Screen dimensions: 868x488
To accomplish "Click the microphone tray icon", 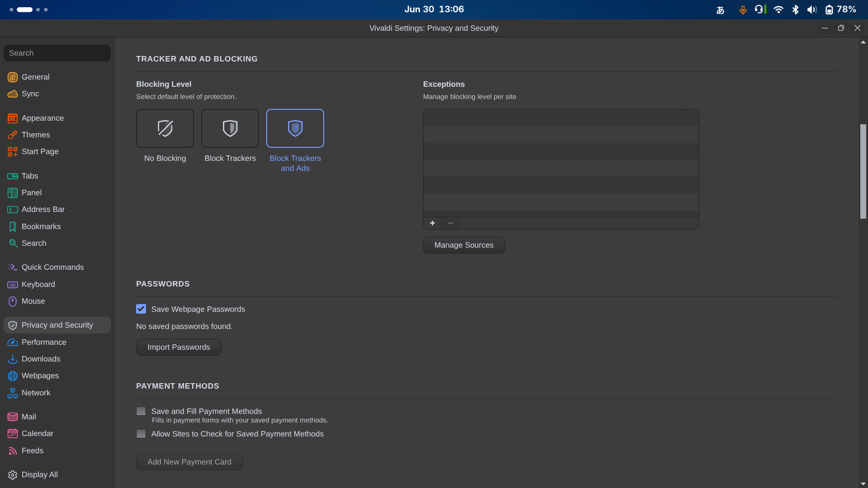I will 743,9.
